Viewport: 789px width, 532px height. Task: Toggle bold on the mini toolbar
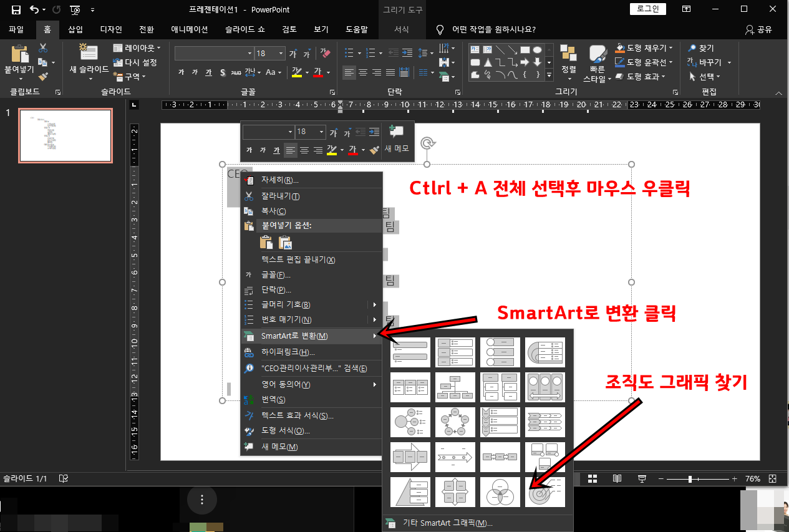[x=249, y=150]
